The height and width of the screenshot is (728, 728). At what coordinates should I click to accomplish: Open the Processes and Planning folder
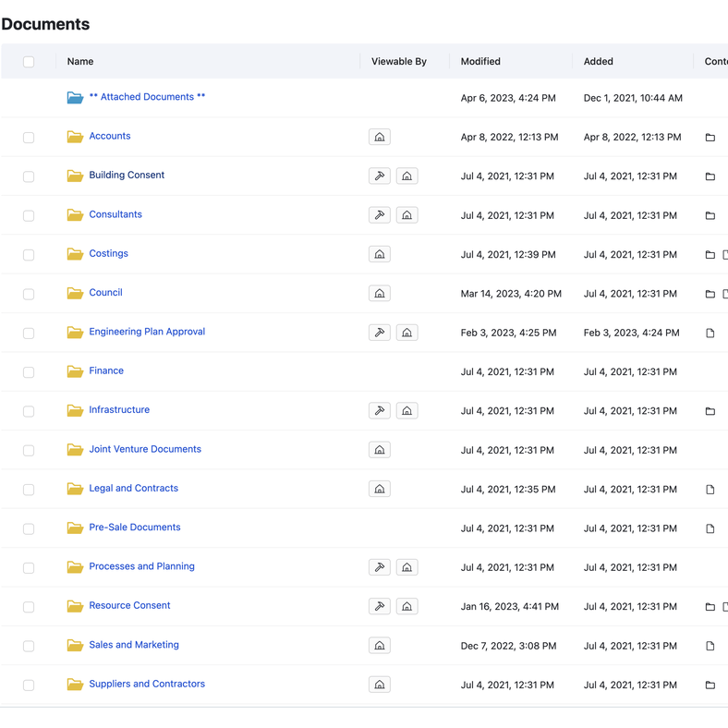coord(141,566)
